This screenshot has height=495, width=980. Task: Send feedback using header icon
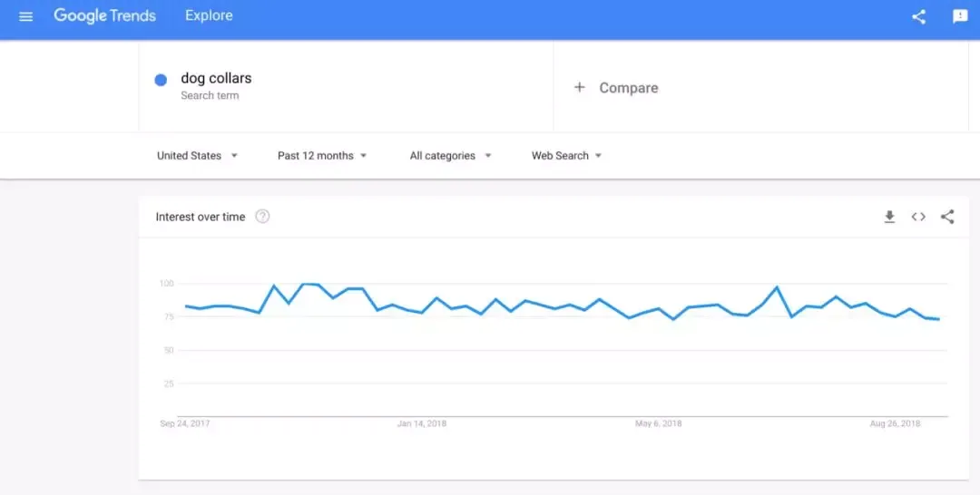coord(960,17)
